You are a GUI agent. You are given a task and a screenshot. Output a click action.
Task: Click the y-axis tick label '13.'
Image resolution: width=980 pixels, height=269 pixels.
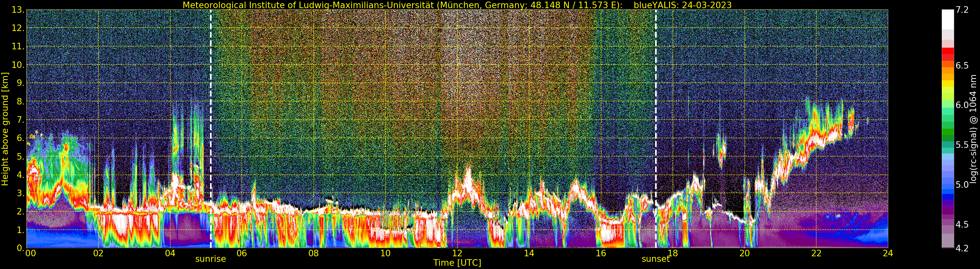pos(18,10)
